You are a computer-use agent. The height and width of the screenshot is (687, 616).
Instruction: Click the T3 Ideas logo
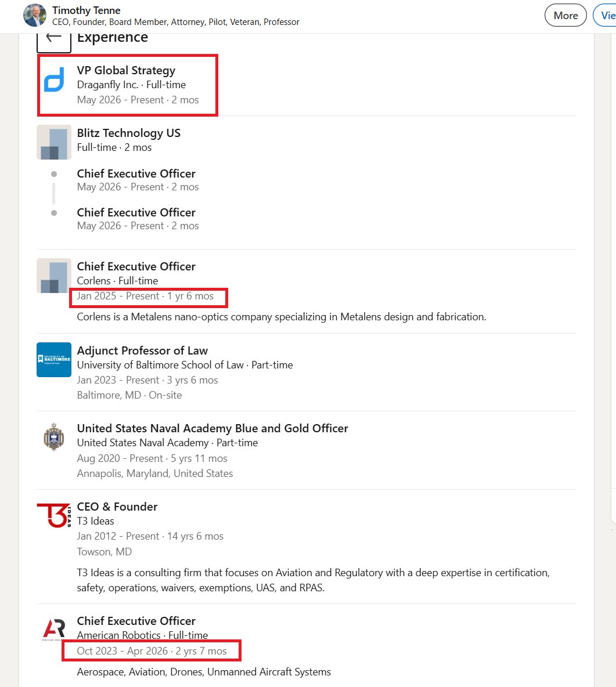point(54,515)
